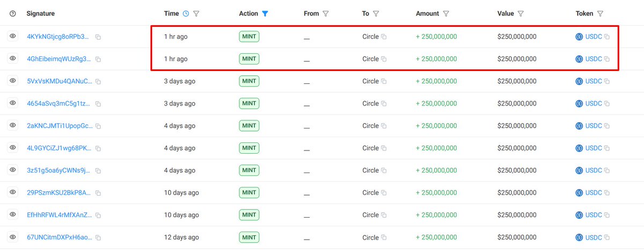The image size is (644, 251).
Task: Open the USDC token link in second row
Action: pos(593,59)
